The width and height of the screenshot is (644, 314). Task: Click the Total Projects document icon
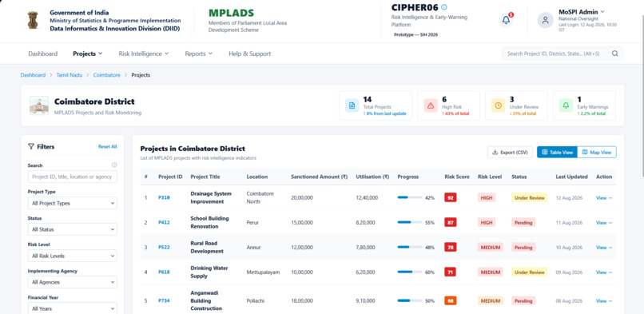click(352, 105)
